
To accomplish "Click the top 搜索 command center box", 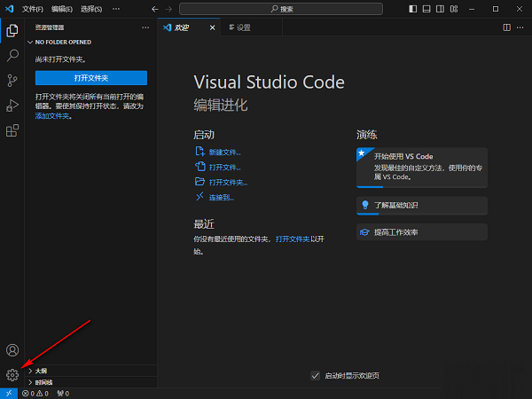I will (280, 8).
